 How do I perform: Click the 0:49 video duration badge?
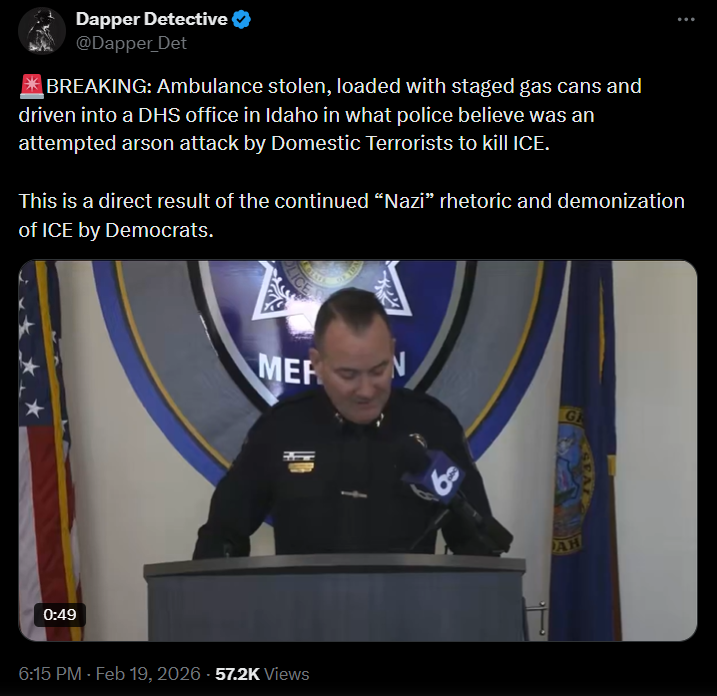click(60, 614)
